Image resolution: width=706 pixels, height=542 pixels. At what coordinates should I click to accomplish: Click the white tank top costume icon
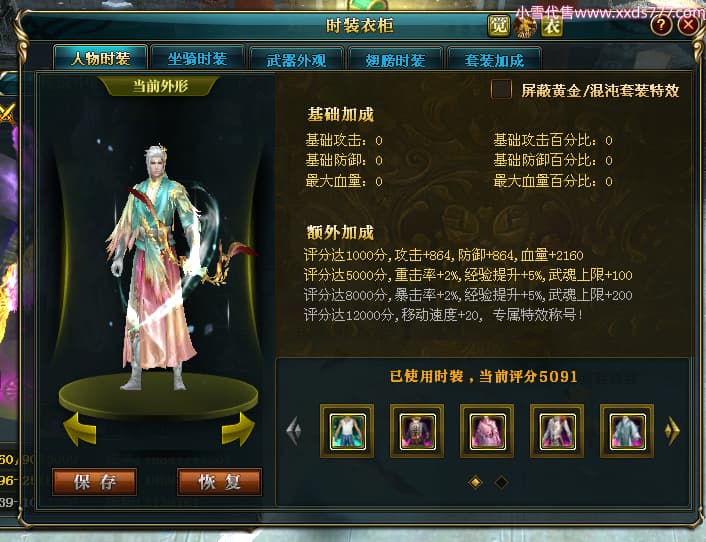pos(347,431)
